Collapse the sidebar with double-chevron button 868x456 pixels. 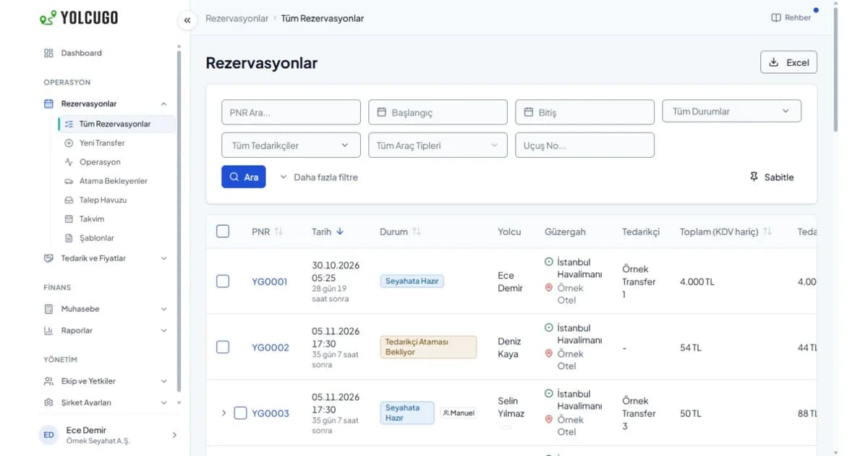(x=187, y=20)
